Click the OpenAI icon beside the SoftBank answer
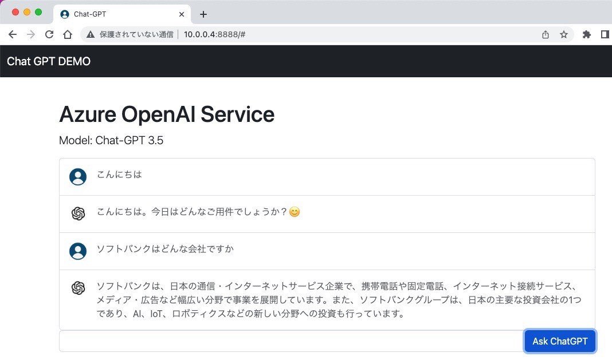This screenshot has height=364, width=612. point(78,287)
